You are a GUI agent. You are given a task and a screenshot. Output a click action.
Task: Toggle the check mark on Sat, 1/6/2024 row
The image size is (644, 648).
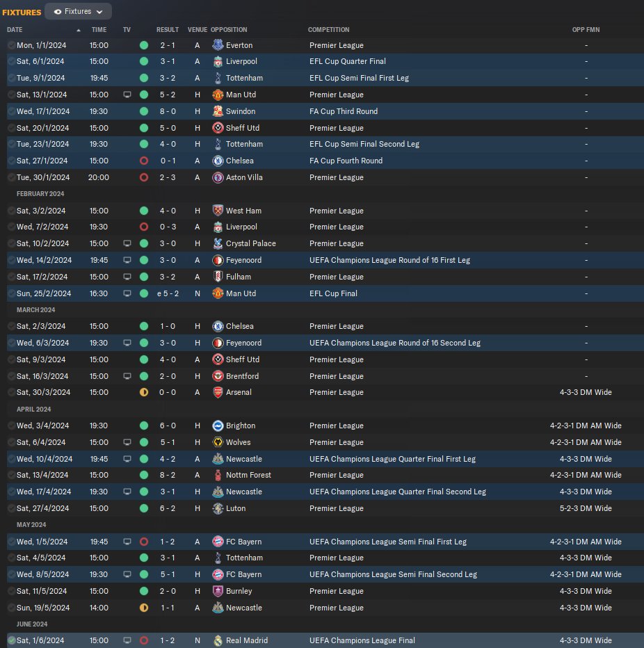point(11,640)
